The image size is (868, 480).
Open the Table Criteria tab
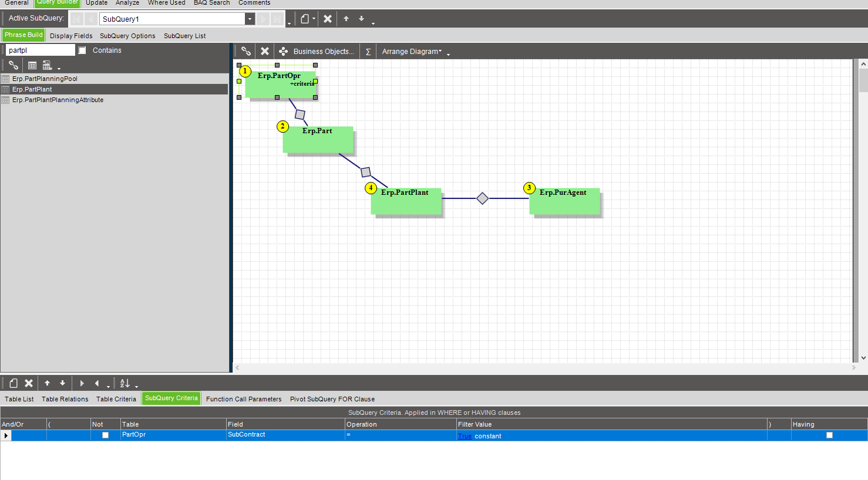coord(116,399)
